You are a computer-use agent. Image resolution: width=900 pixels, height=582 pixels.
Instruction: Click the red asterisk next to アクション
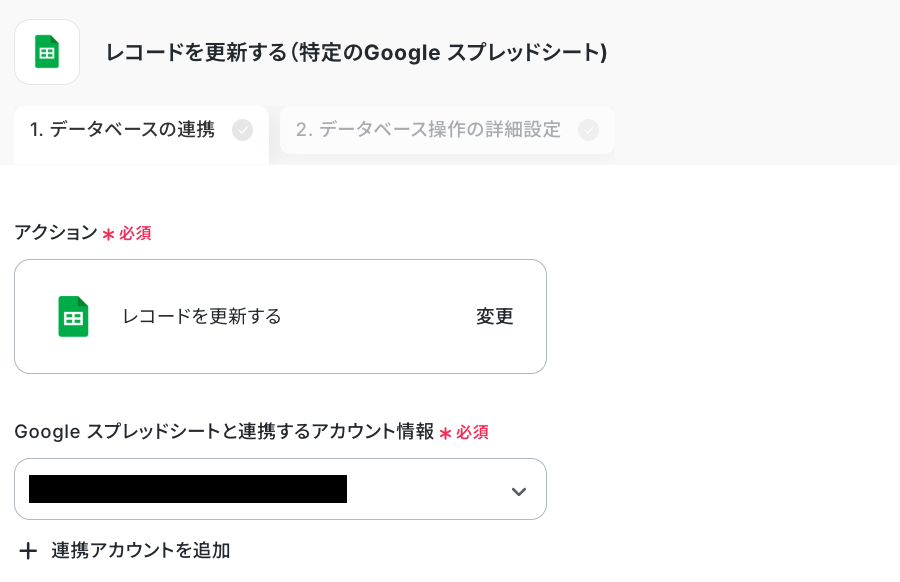point(108,234)
